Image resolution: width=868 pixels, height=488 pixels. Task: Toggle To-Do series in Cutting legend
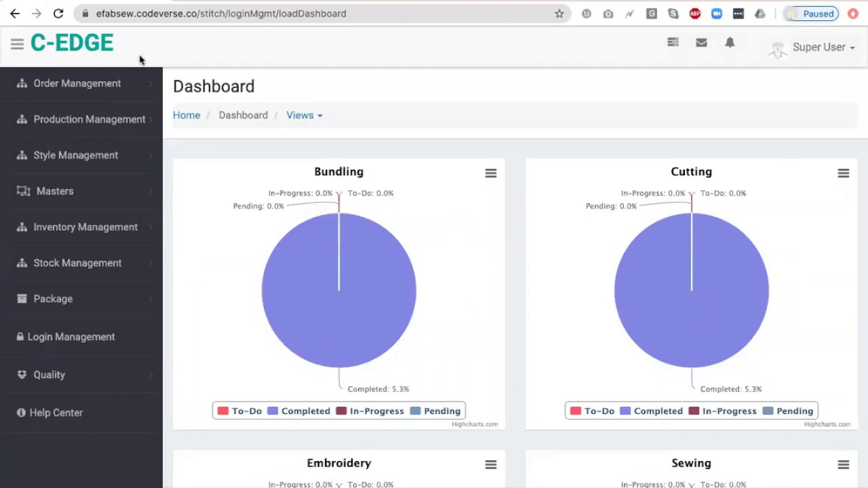pyautogui.click(x=592, y=411)
